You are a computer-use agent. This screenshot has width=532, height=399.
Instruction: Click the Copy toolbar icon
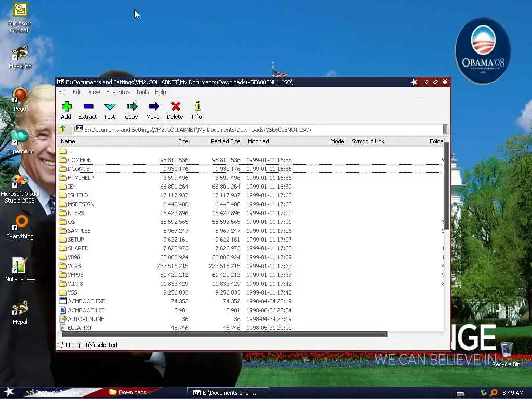pos(131,110)
